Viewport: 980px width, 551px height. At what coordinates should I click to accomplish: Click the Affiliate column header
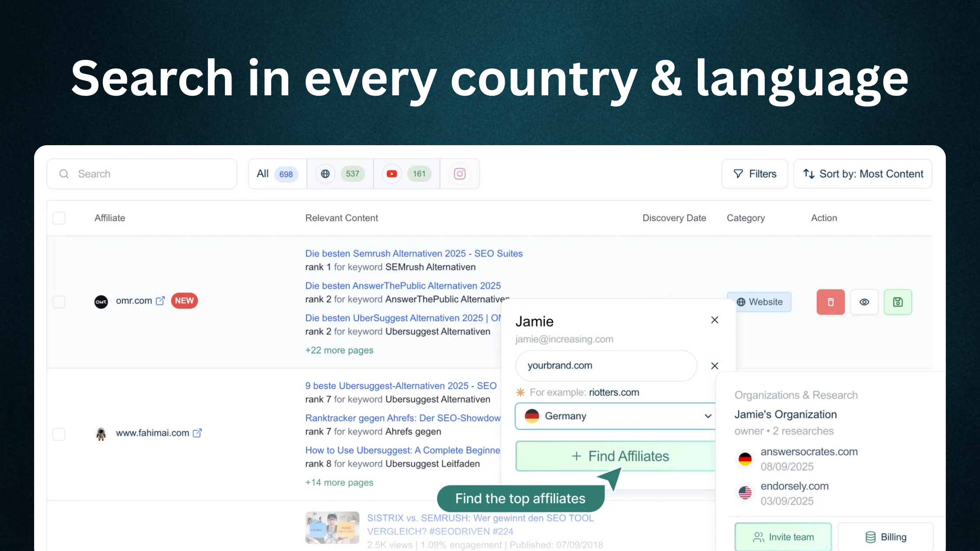tap(110, 218)
